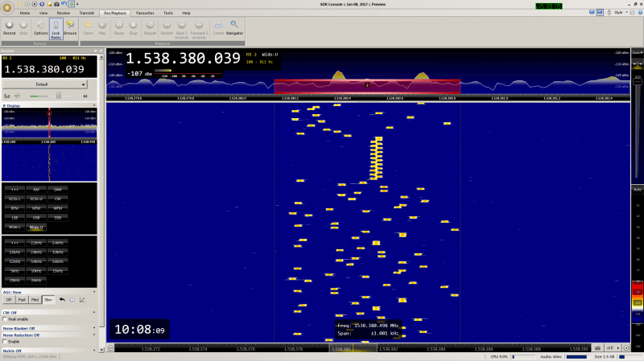This screenshot has width=644, height=361.
Task: Set AGC to Med
Action: 35,300
